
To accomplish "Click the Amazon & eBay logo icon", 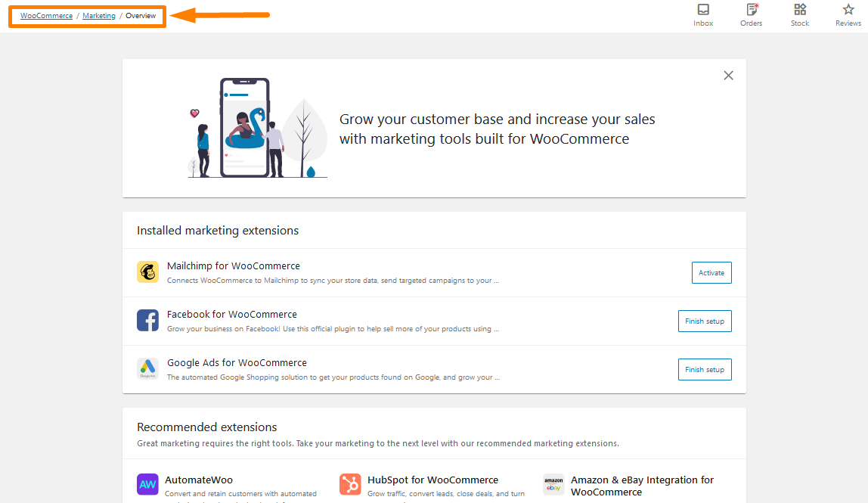I will (x=553, y=484).
